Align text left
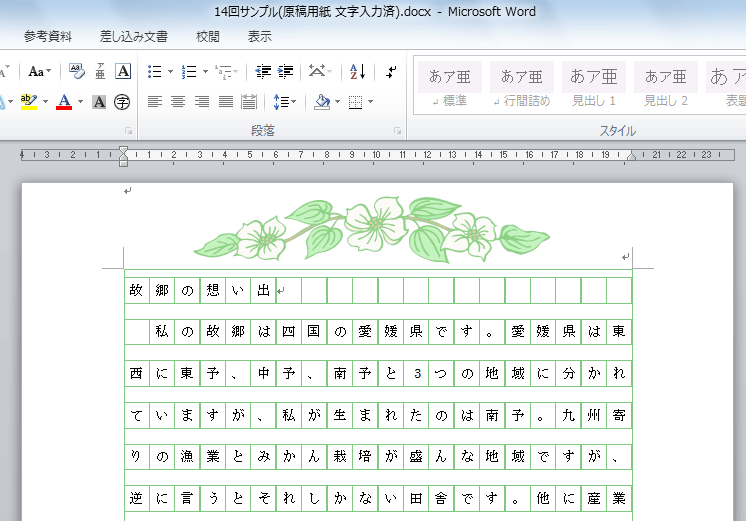This screenshot has height=521, width=746. 155,102
